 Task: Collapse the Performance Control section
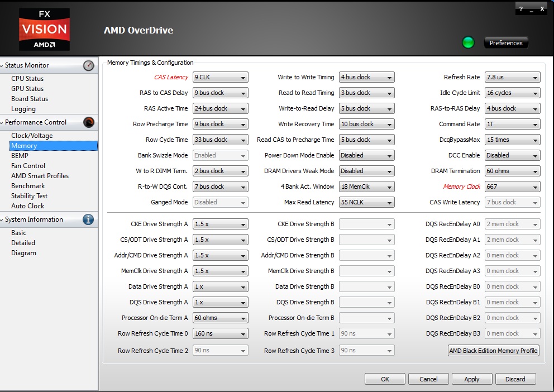point(2,122)
